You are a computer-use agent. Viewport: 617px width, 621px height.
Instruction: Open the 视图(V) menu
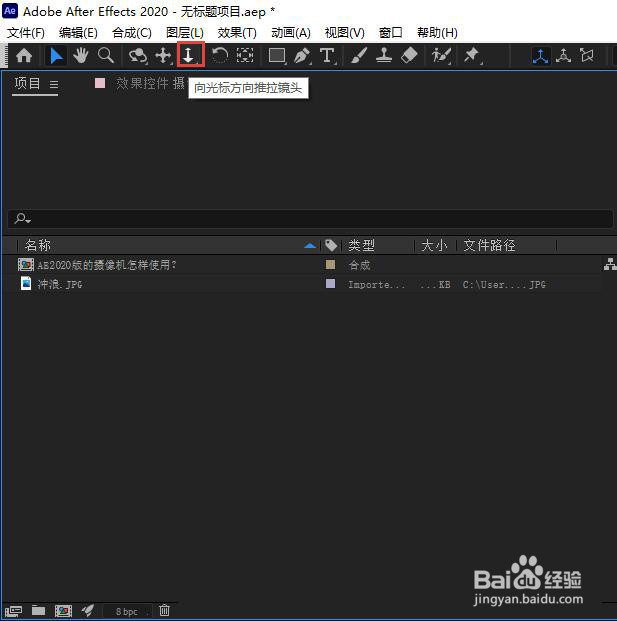(345, 33)
